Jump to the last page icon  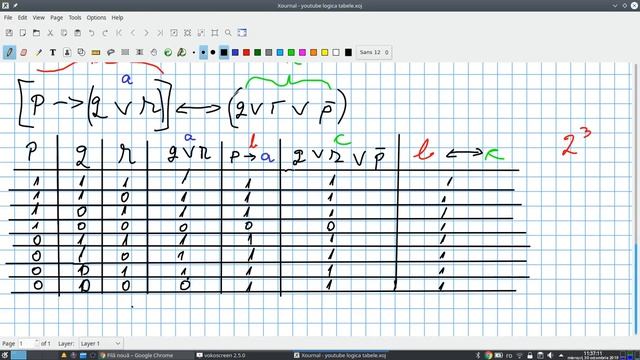click(x=160, y=33)
